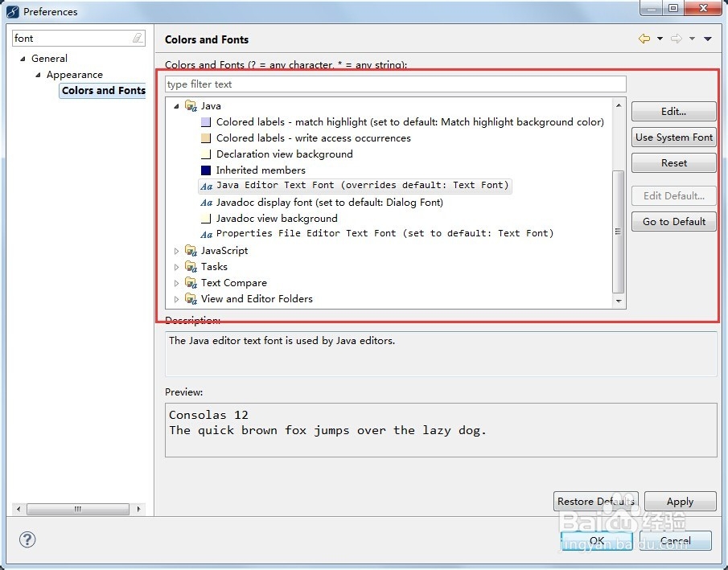
Task: Click the Go to Default button
Action: pos(673,221)
